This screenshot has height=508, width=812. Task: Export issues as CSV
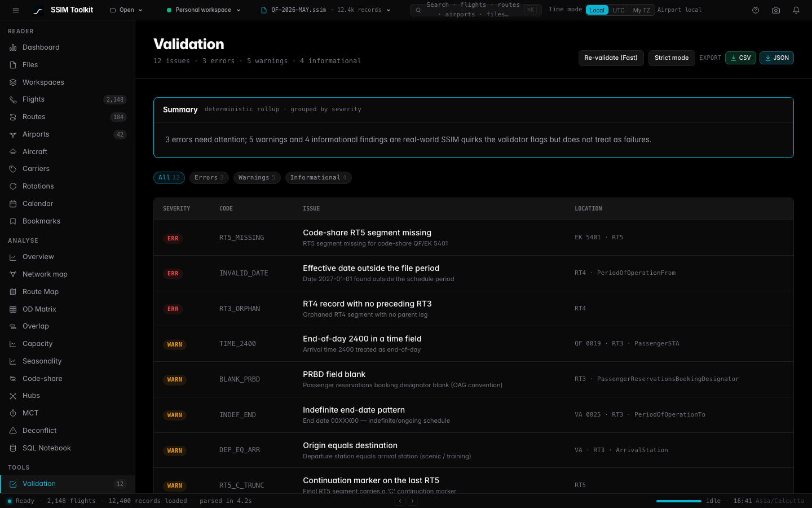740,58
